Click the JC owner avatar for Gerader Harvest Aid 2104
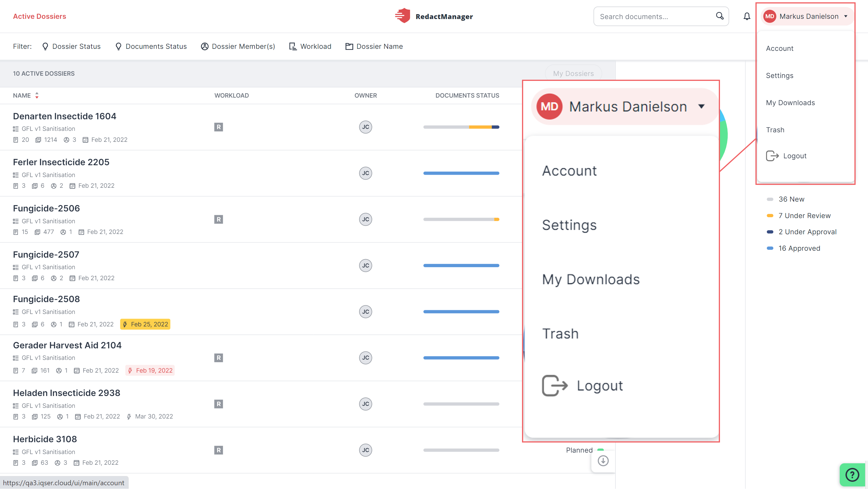 (366, 358)
